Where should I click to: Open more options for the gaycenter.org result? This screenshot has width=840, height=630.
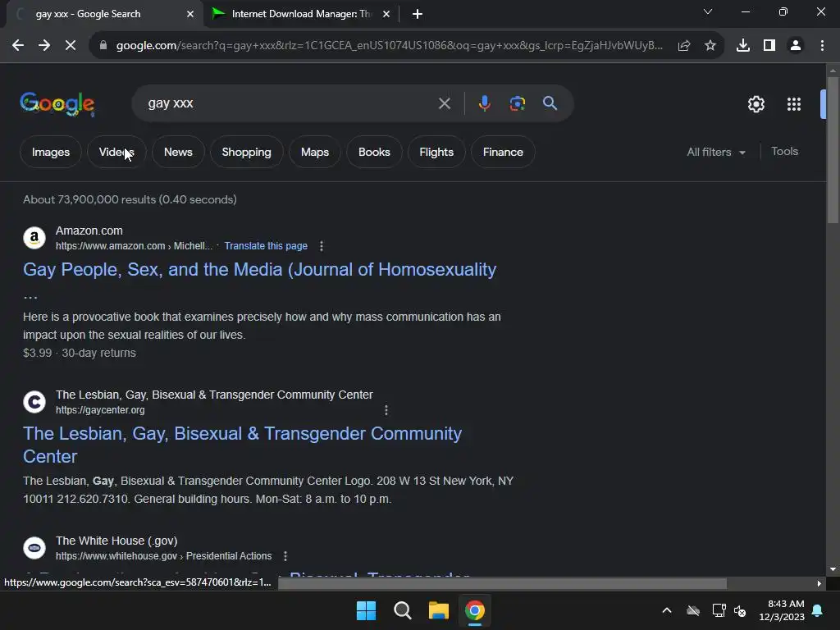[386, 410]
